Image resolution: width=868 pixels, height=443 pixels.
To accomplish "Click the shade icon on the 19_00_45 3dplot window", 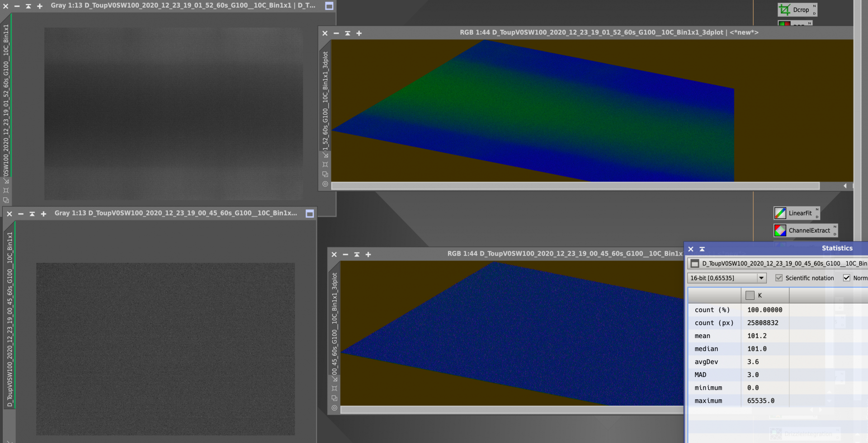I will 357,255.
